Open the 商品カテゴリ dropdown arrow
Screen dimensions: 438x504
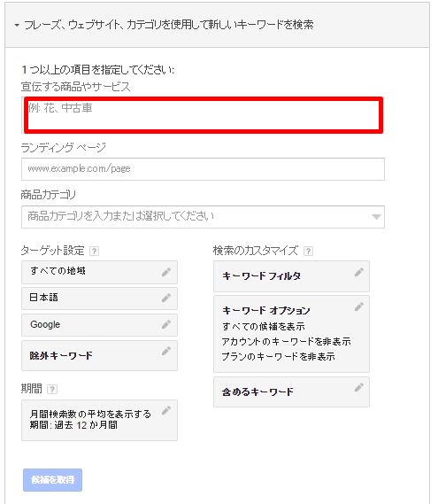pyautogui.click(x=376, y=217)
